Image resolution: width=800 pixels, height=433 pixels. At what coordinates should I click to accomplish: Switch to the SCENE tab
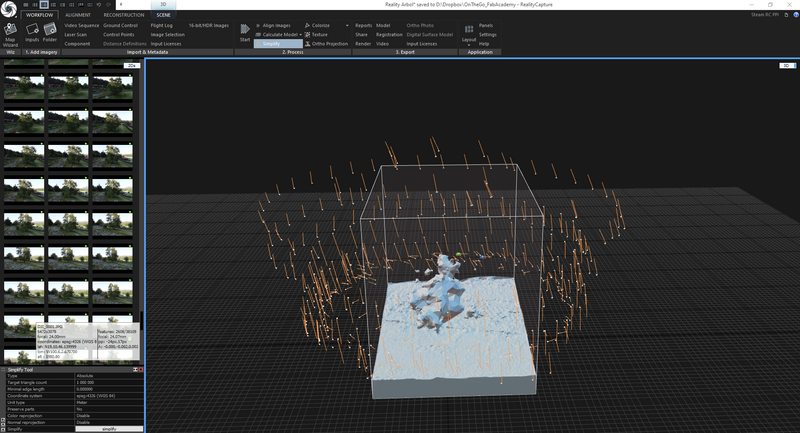(x=163, y=15)
